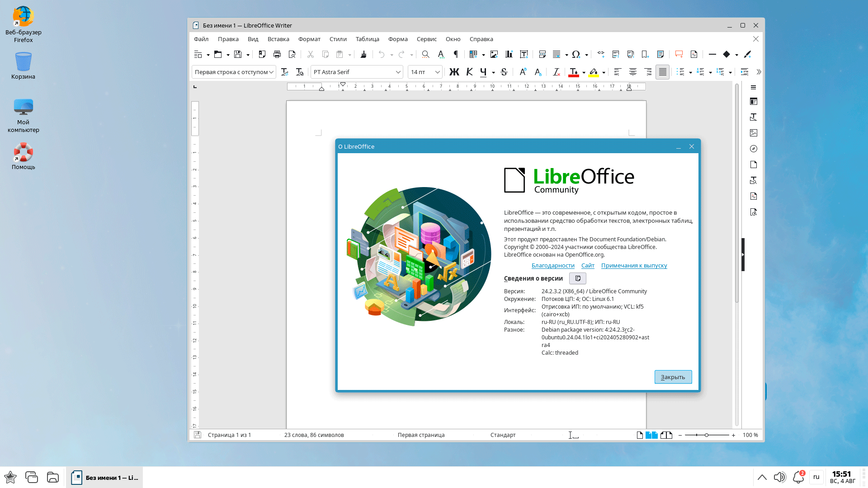Expand the paragraph style dropdown

[271, 72]
